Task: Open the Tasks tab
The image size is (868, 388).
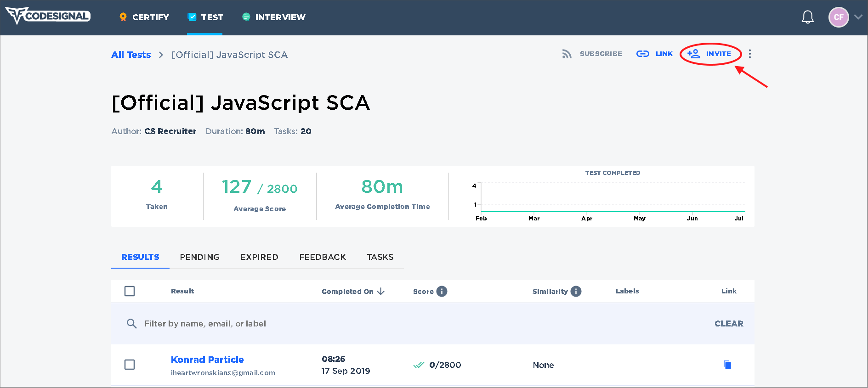Action: (x=380, y=257)
